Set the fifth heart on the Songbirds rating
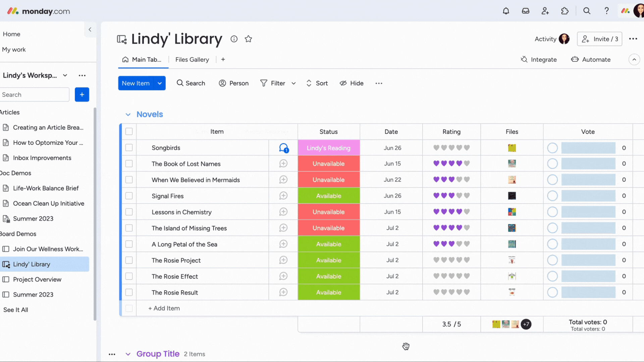Viewport: 644px width, 362px height. 467,147
